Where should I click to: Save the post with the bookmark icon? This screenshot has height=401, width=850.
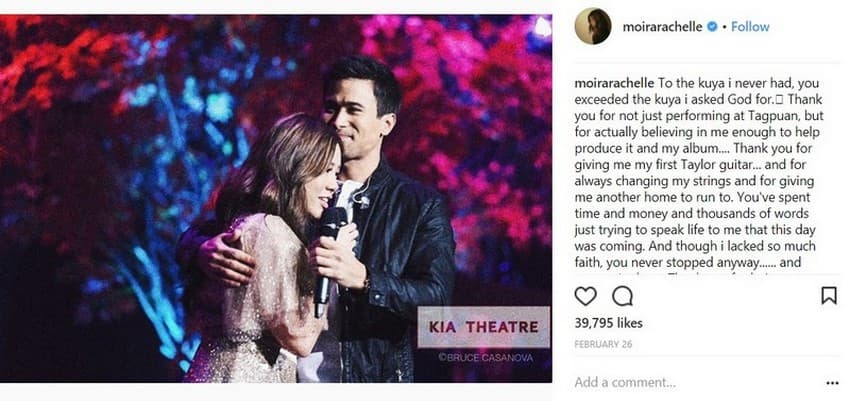[x=829, y=295]
